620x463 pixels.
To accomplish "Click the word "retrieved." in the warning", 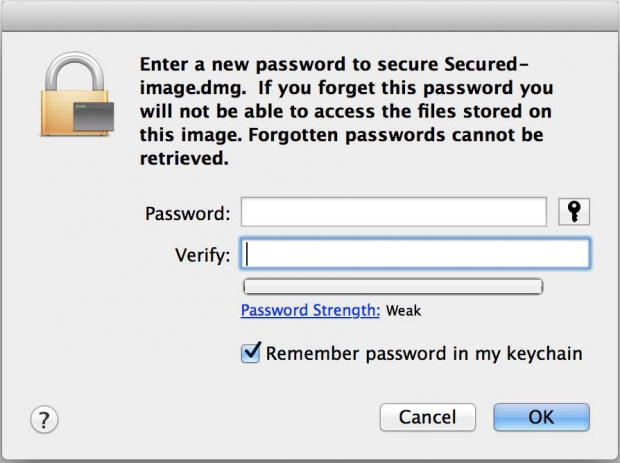I will (184, 159).
